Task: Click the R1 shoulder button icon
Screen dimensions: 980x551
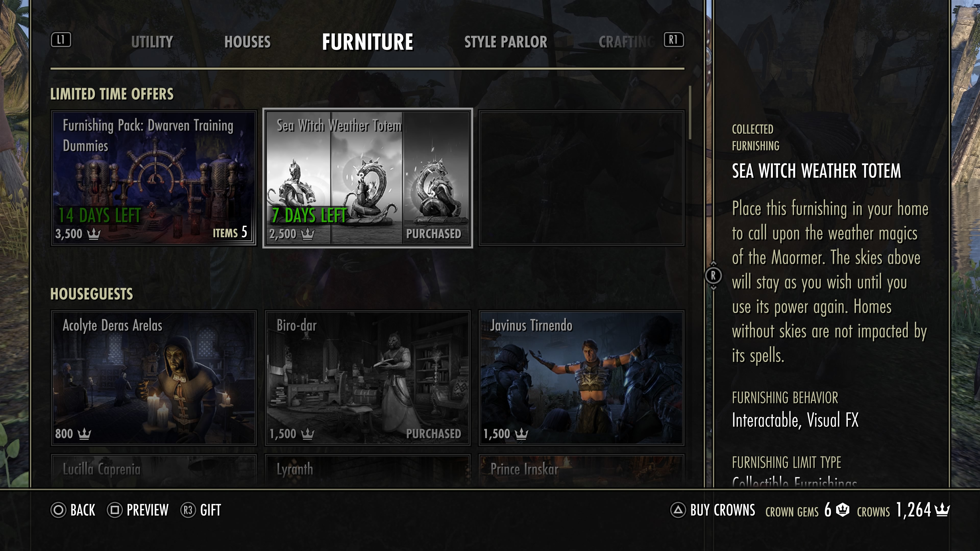Action: [674, 40]
